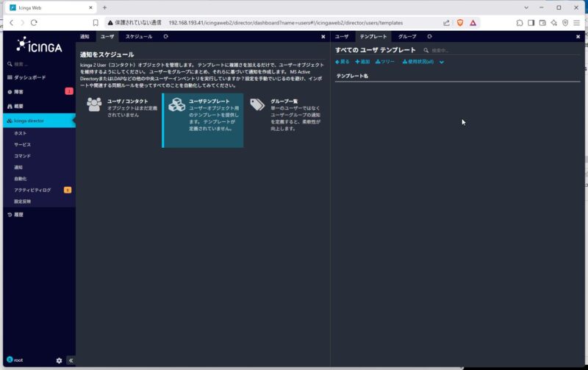Click the browser forward arrow
Viewport: 588px width, 370px height.
click(23, 23)
